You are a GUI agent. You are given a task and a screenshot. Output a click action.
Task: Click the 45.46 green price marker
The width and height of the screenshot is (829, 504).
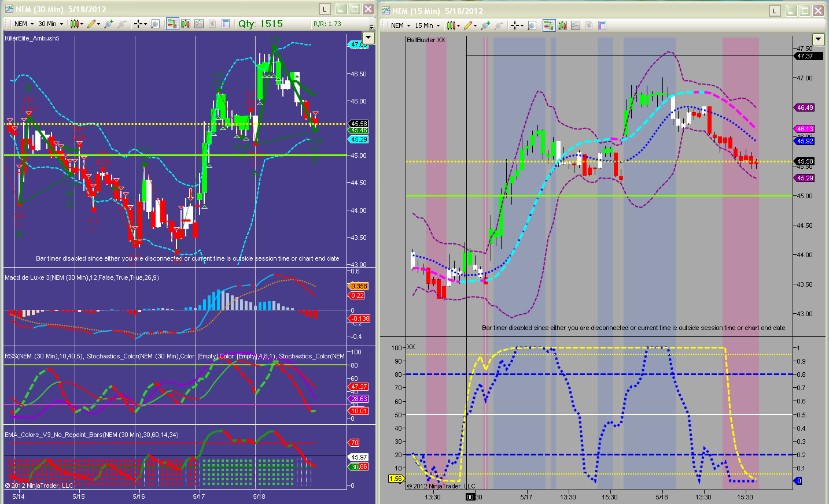(x=359, y=131)
